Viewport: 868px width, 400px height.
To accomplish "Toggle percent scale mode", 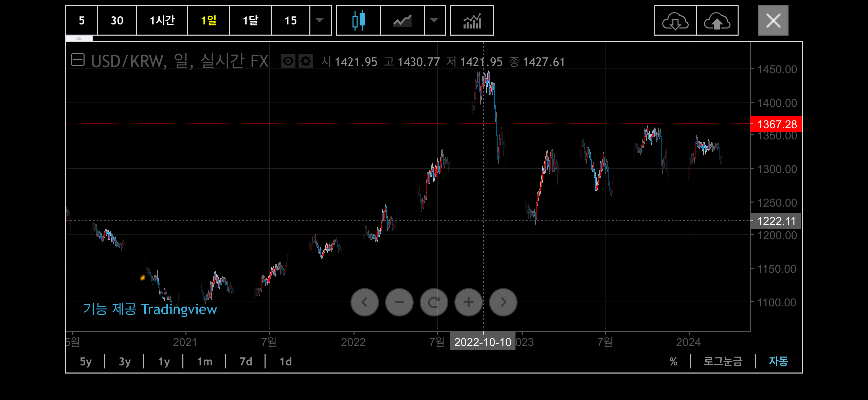I will [673, 361].
